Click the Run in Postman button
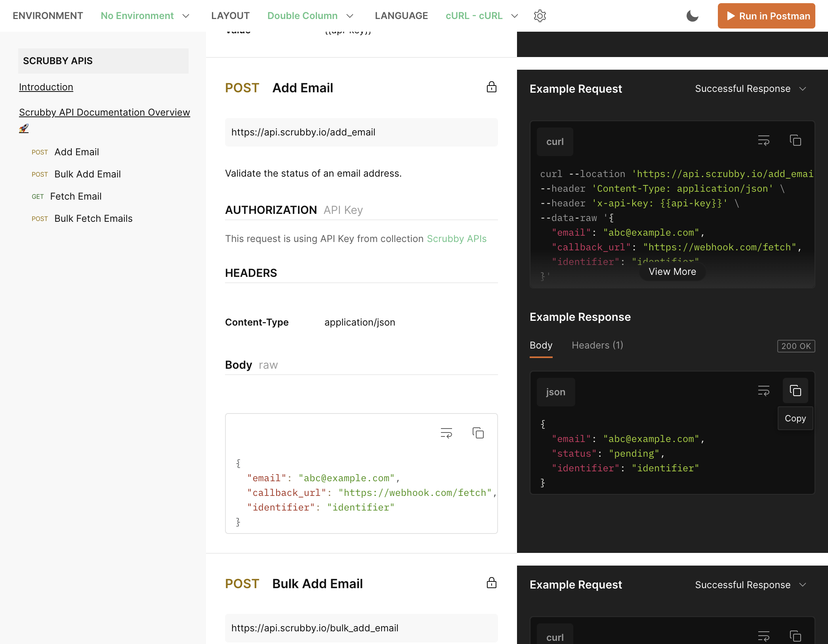This screenshot has width=828, height=644. [766, 16]
